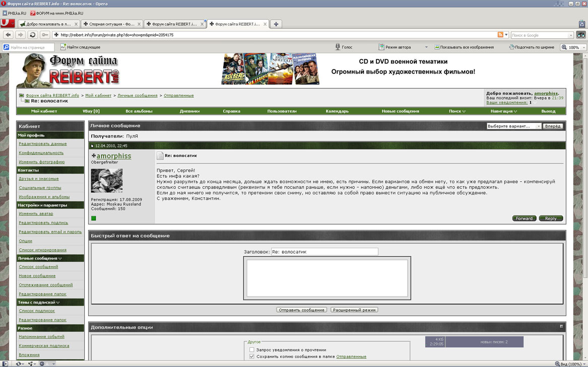
Task: Click the Fit to width (Подогнать по ширине) icon
Action: [x=511, y=47]
